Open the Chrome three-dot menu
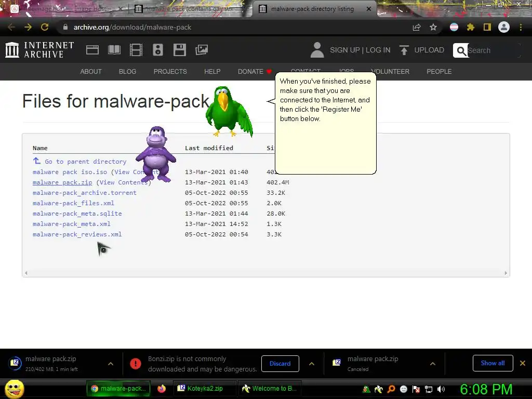The width and height of the screenshot is (532, 399). tap(521, 27)
